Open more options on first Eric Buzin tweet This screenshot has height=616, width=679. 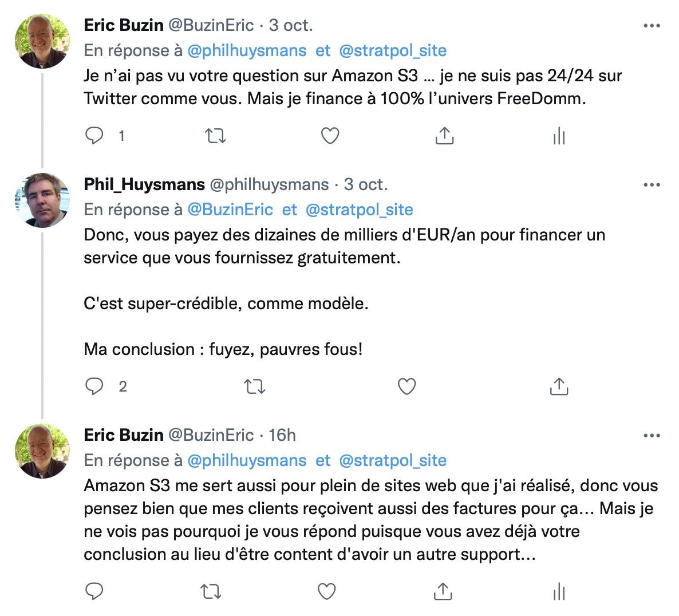652,26
